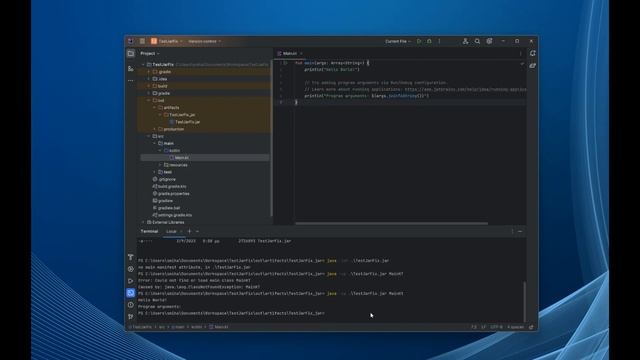Click the editor horizontal scrollbar

pos(391,223)
